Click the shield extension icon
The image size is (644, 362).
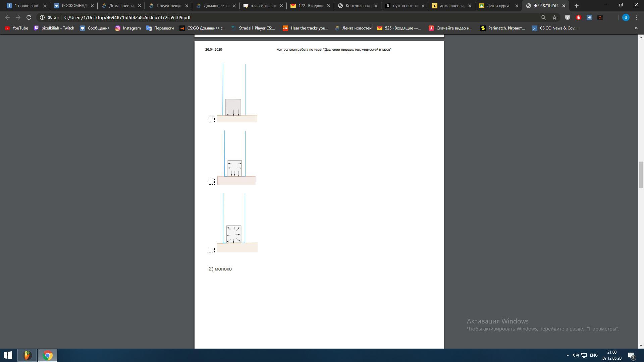pyautogui.click(x=568, y=17)
